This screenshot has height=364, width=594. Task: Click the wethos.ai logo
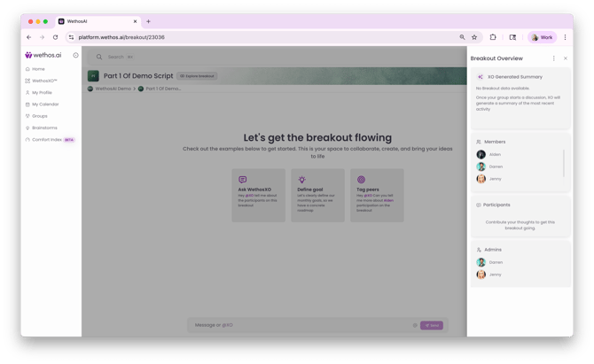pos(42,55)
